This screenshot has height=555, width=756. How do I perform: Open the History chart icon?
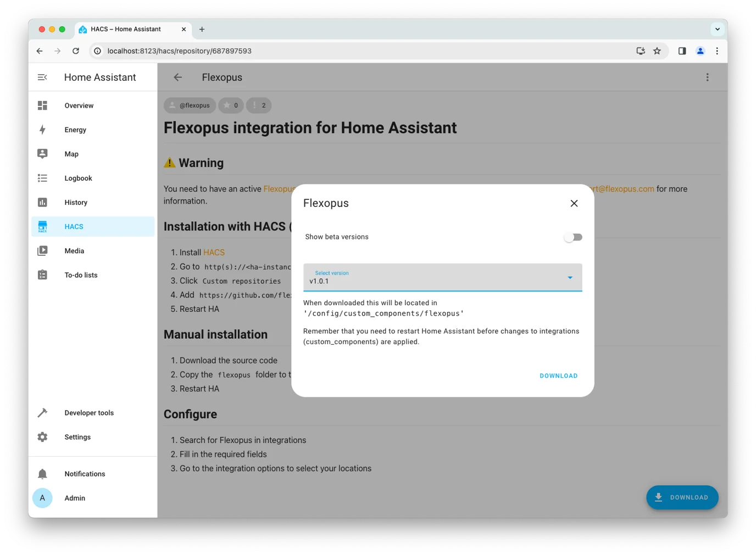42,203
